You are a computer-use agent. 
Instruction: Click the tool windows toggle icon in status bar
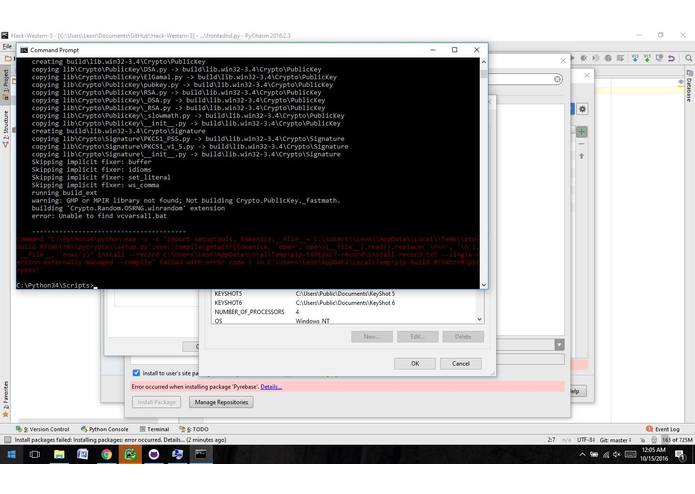coord(8,440)
